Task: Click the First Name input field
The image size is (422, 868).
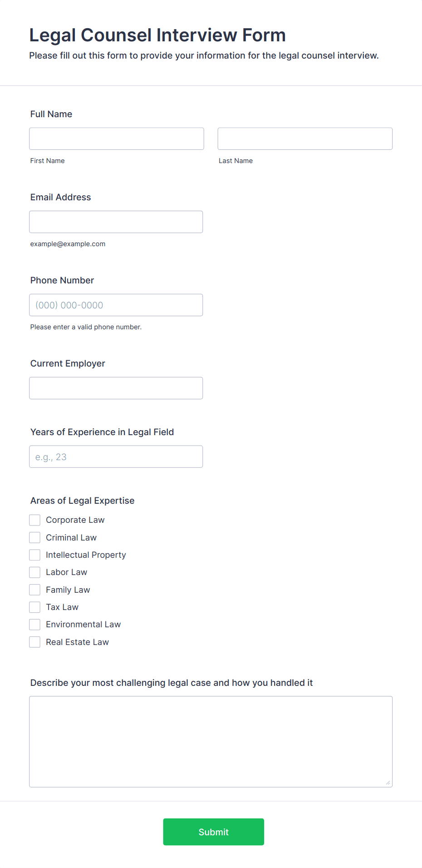Action: (x=117, y=139)
